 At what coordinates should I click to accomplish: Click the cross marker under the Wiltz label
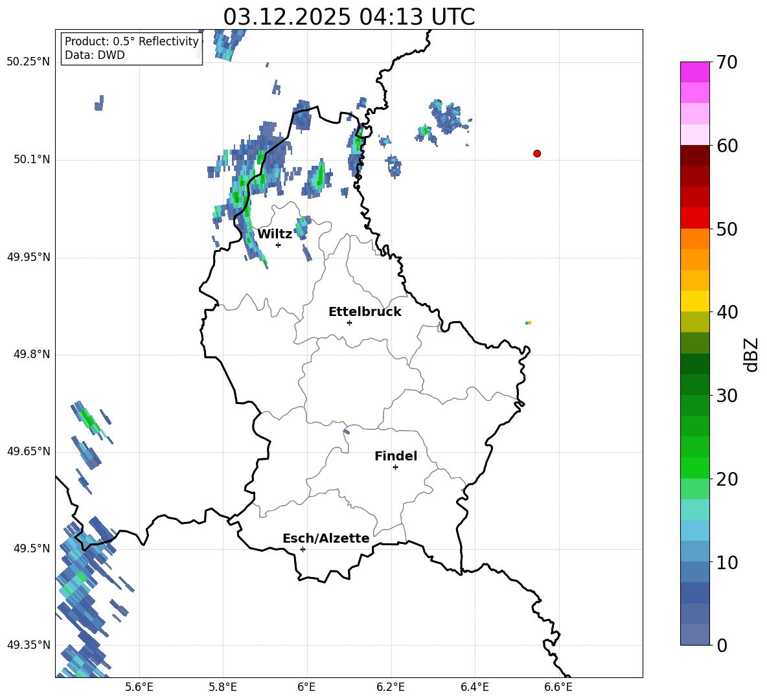pyautogui.click(x=279, y=245)
